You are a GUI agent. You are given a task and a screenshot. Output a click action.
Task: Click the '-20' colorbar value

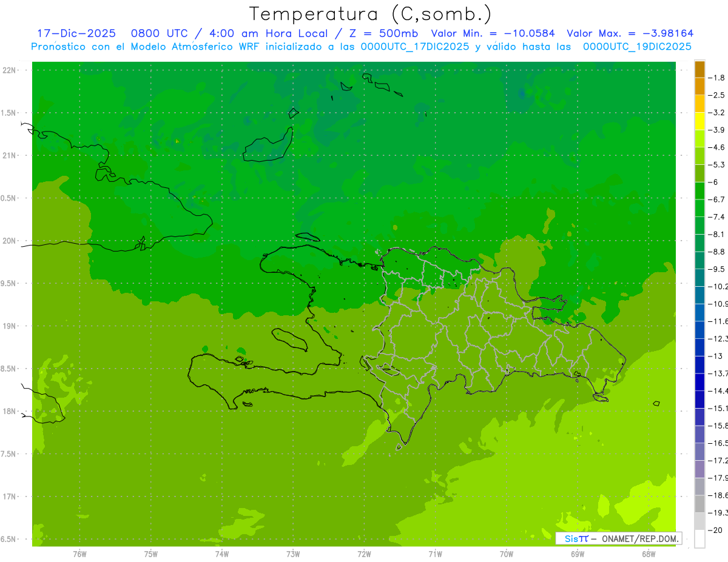coord(715,530)
